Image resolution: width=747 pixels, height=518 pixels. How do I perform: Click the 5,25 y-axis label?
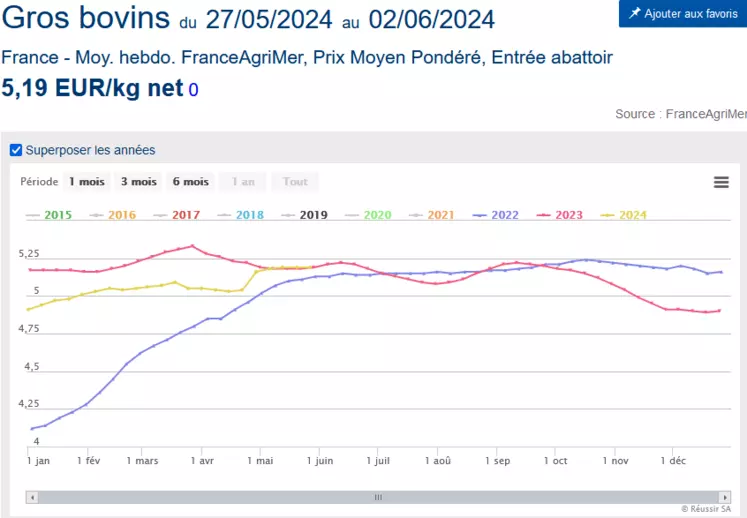[29, 254]
